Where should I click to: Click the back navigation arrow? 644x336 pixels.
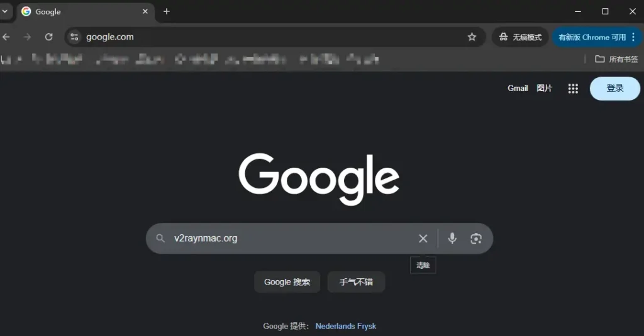pos(6,37)
